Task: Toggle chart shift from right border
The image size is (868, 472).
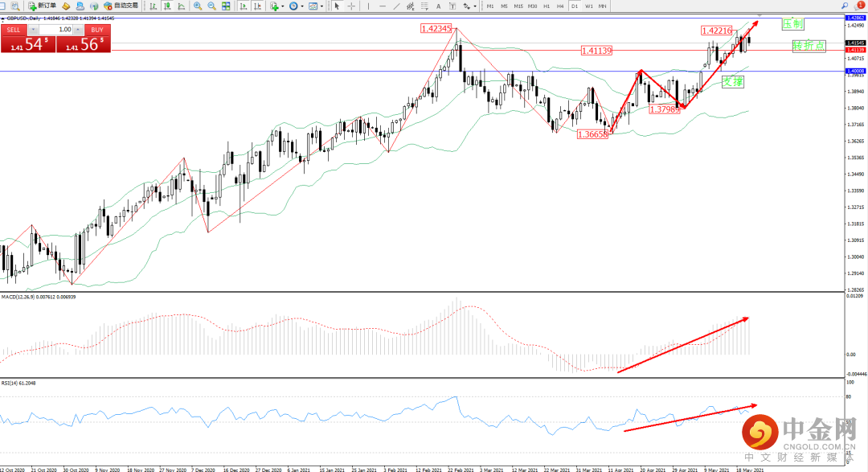Action: click(x=257, y=6)
